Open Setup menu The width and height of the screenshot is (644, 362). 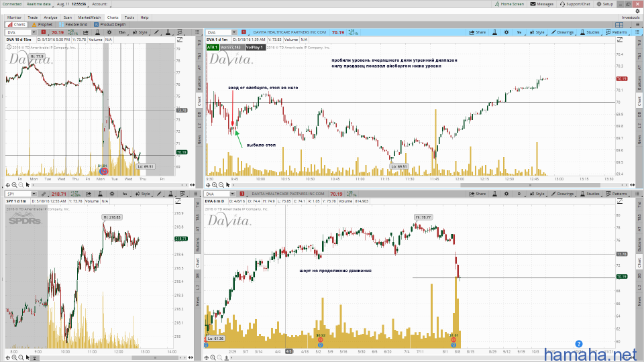(605, 4)
